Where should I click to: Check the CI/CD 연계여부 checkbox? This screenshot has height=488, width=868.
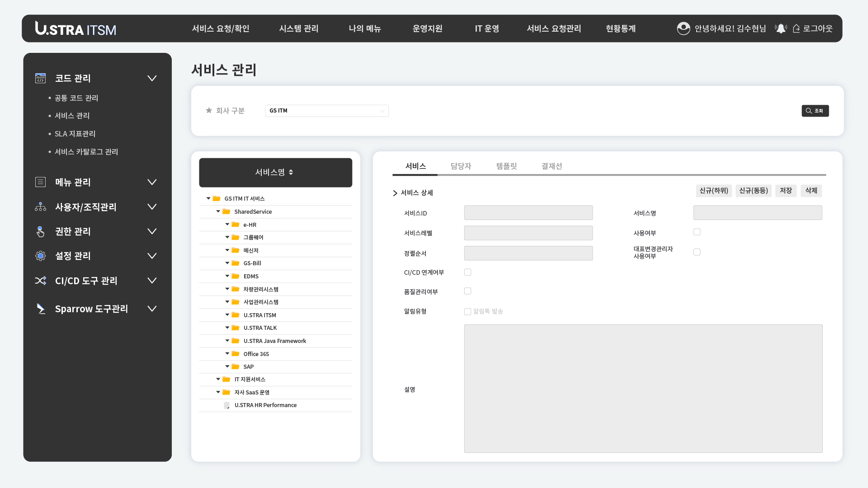[467, 272]
